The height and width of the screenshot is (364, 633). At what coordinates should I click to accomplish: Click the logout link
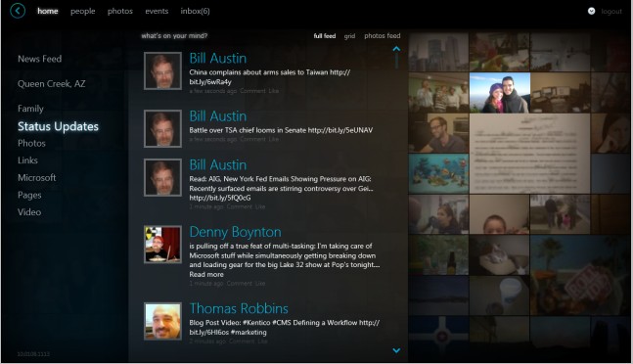coord(611,12)
